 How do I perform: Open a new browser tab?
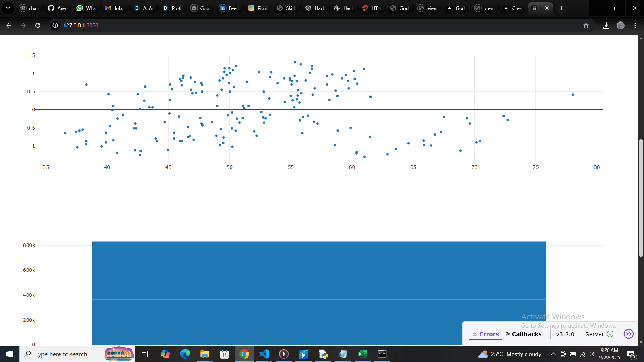click(x=561, y=8)
